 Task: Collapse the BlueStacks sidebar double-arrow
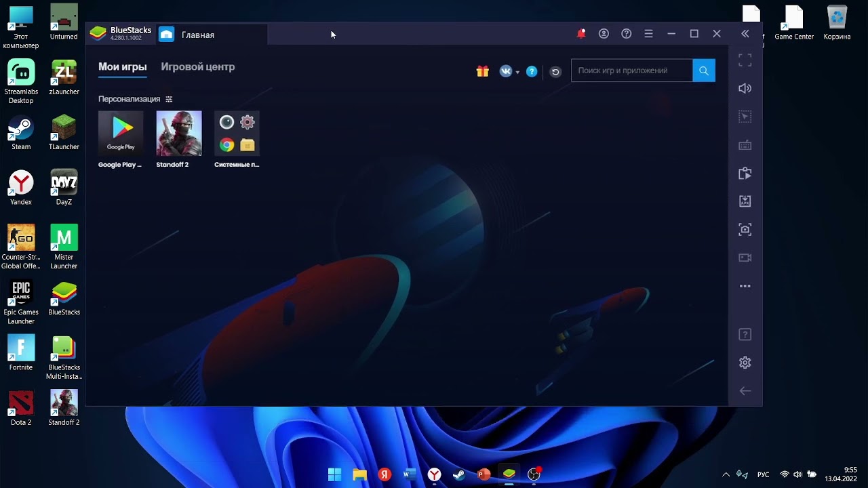pos(745,34)
